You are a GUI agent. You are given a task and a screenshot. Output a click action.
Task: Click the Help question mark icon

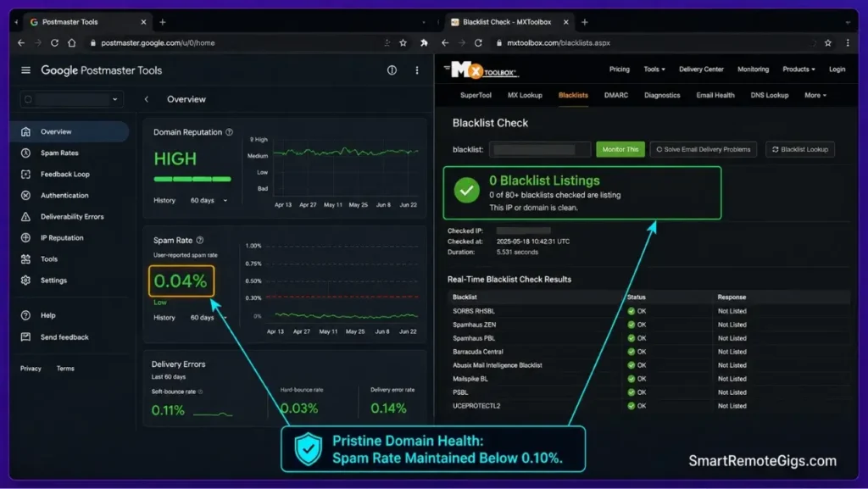25,315
